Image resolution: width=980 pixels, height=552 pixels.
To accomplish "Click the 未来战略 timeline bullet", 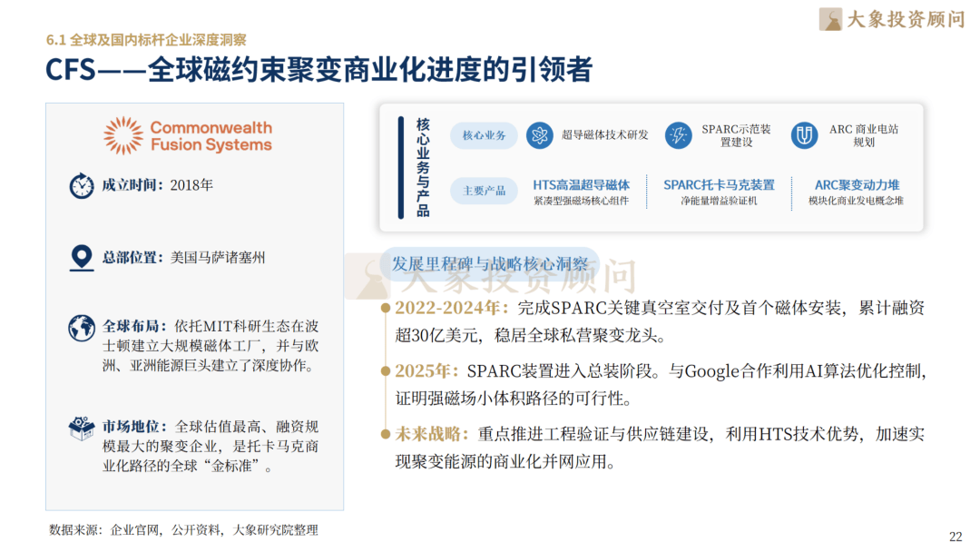I will point(387,435).
